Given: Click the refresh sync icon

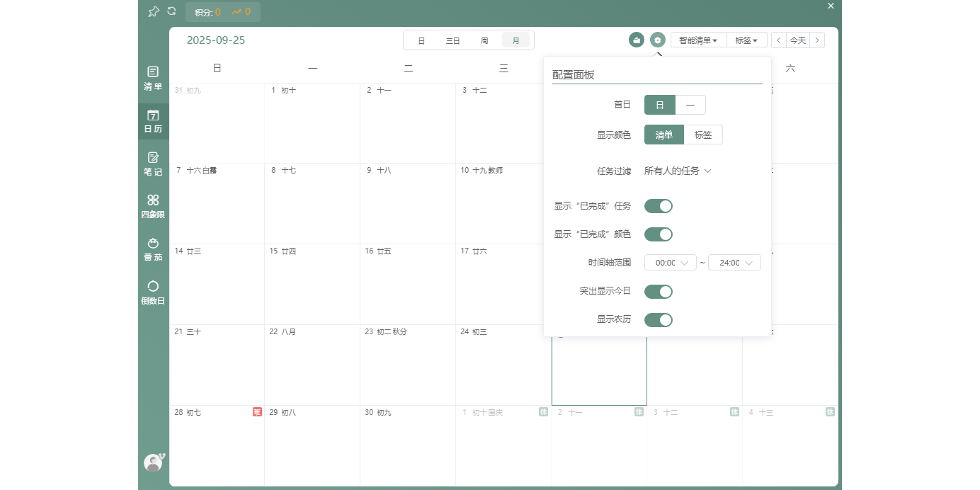Looking at the screenshot, I should point(172,11).
